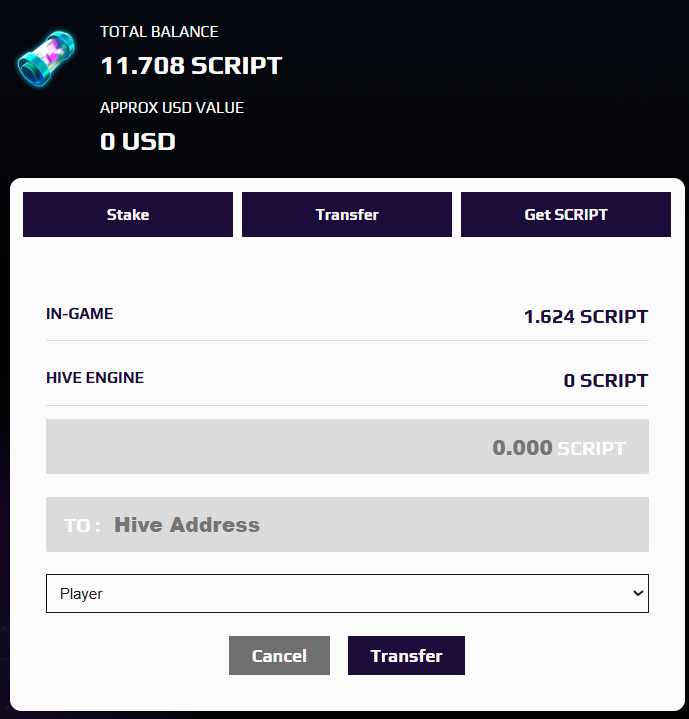689x719 pixels.
Task: Open the Get SCRIPT tab
Action: coord(566,215)
